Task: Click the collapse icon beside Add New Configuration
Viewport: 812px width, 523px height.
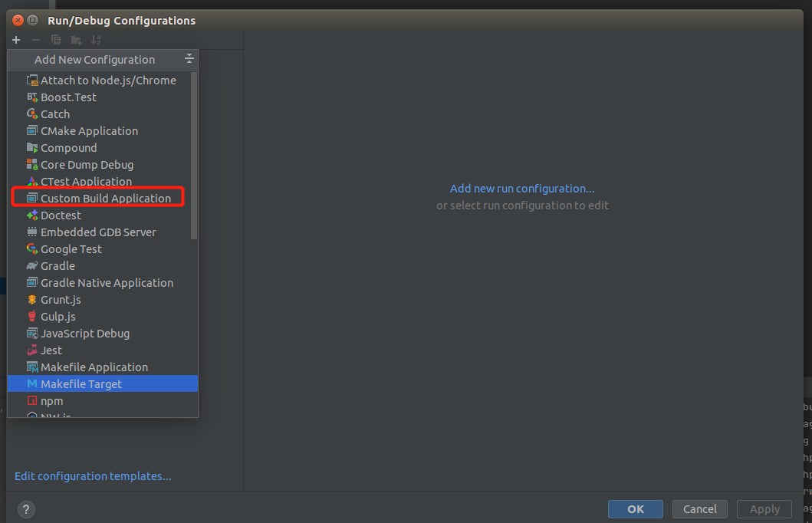Action: 189,58
